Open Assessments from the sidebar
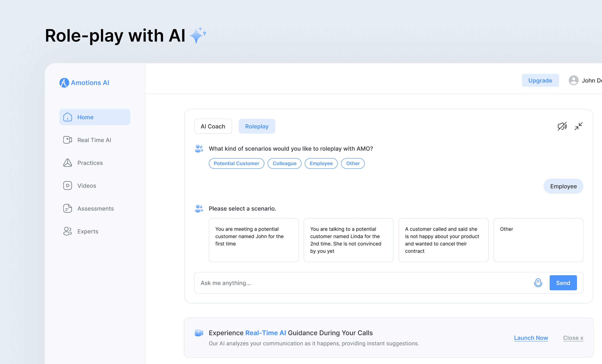Image resolution: width=602 pixels, height=364 pixels. click(x=95, y=208)
